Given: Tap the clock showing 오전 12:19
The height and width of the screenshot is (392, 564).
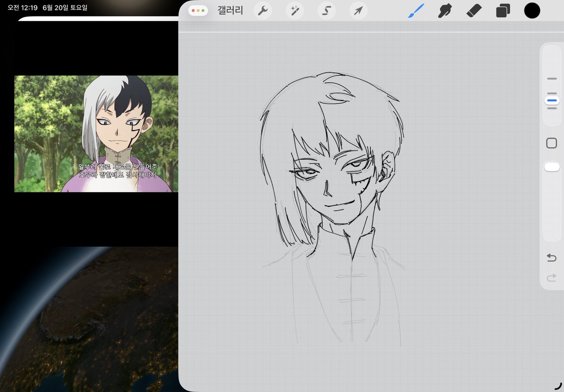Looking at the screenshot, I should 22,8.
